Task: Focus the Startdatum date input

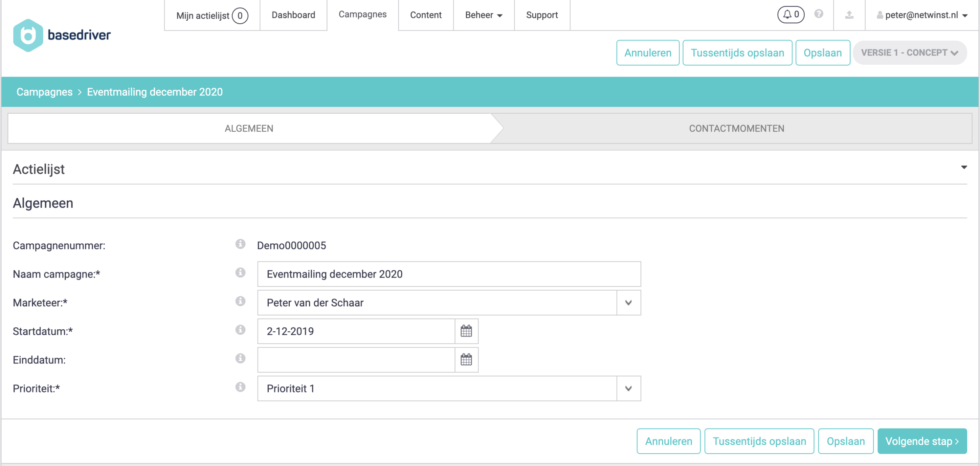Action: (x=356, y=331)
